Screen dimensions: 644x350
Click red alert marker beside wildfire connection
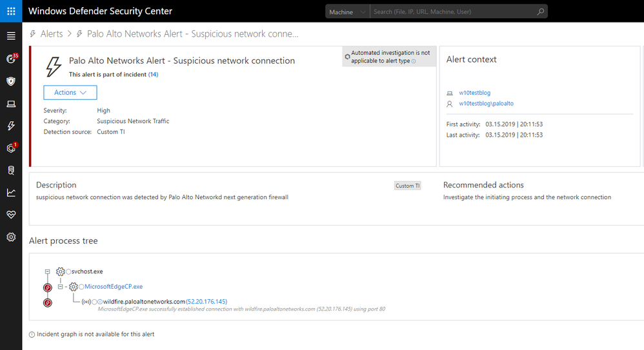tap(48, 303)
